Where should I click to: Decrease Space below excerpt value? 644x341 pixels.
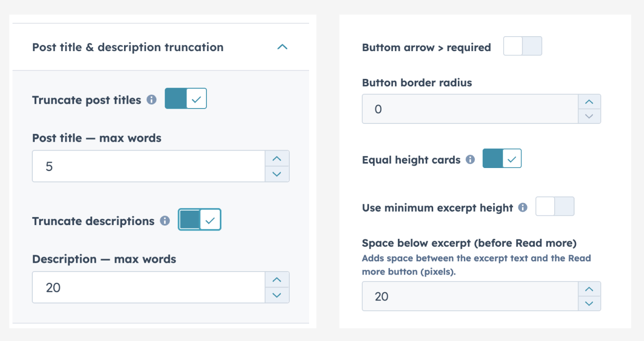point(589,304)
